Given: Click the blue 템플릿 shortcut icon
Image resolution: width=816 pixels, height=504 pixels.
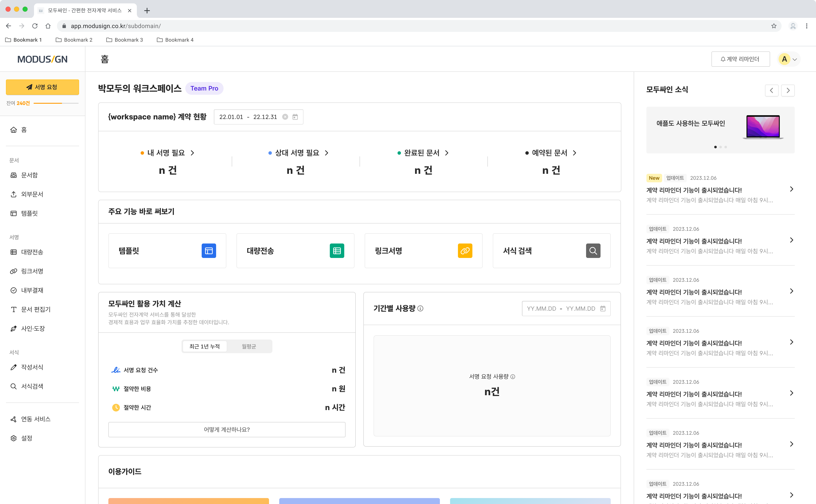Looking at the screenshot, I should click(209, 251).
